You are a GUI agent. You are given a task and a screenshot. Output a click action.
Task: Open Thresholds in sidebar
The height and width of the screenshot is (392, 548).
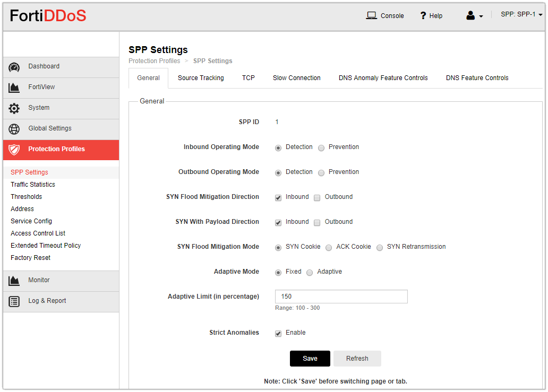26,196
